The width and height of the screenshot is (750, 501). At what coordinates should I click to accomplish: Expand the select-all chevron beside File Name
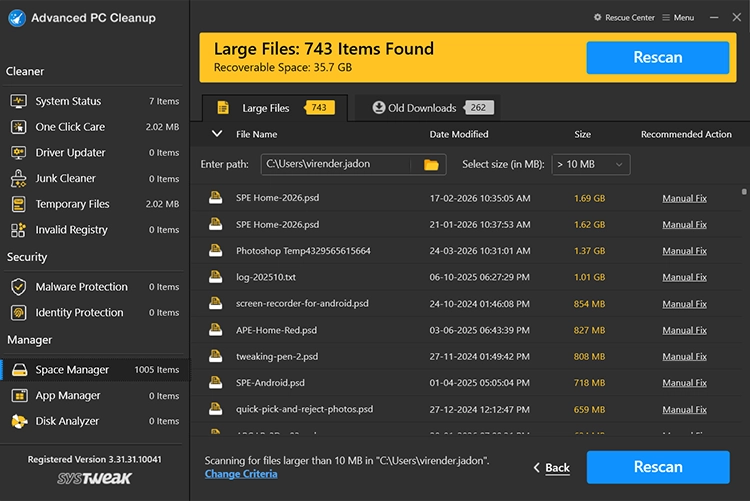pos(217,134)
